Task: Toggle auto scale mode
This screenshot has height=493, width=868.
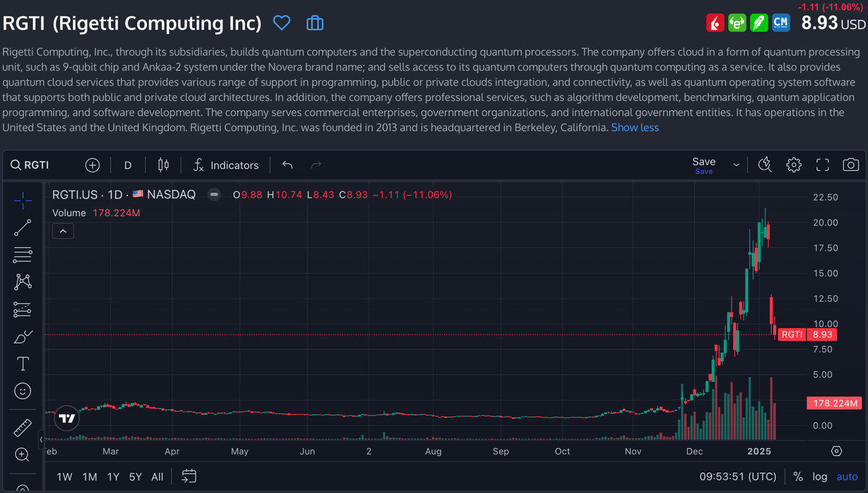Action: (x=847, y=477)
